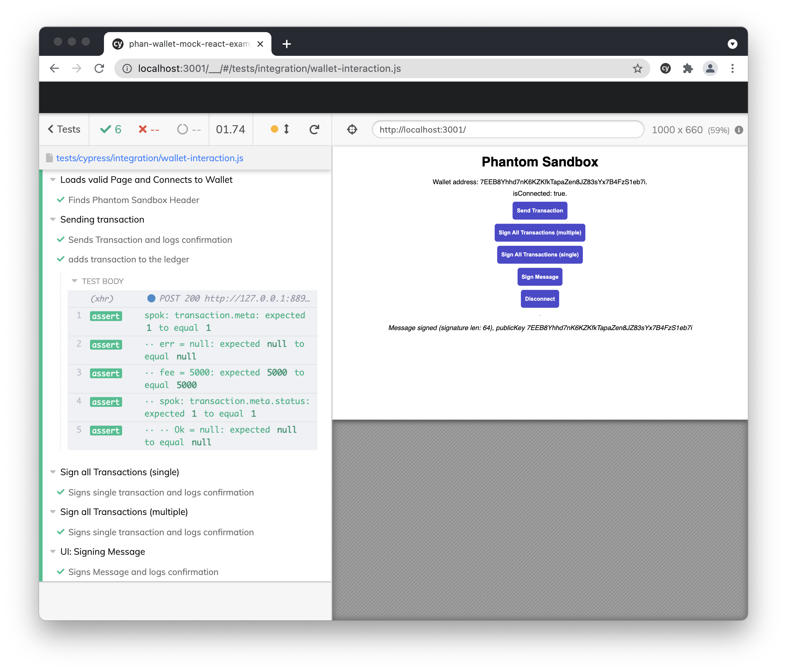Open the Chrome three-dot menu
The height and width of the screenshot is (672, 787).
pyautogui.click(x=732, y=68)
